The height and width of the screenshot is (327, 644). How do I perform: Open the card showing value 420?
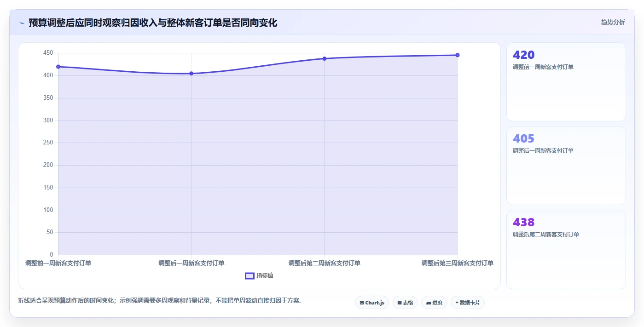coord(566,82)
